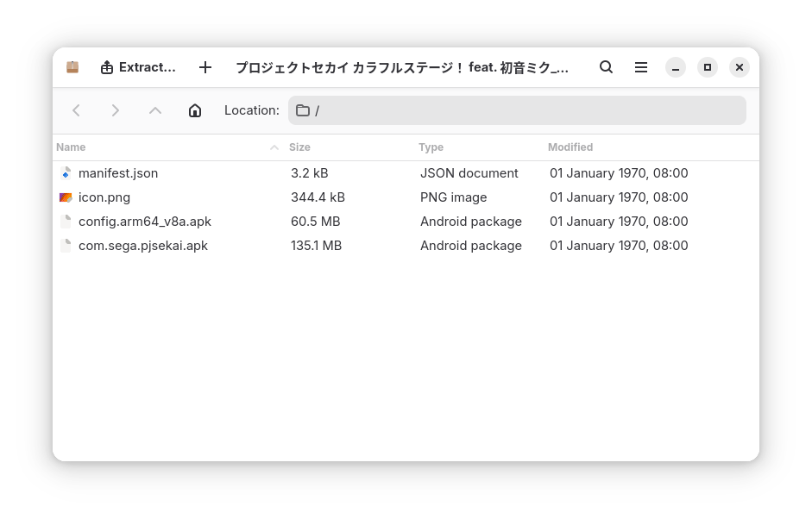Toggle the sort direction arrow on Name
Viewport: 812px width, 519px height.
(274, 148)
